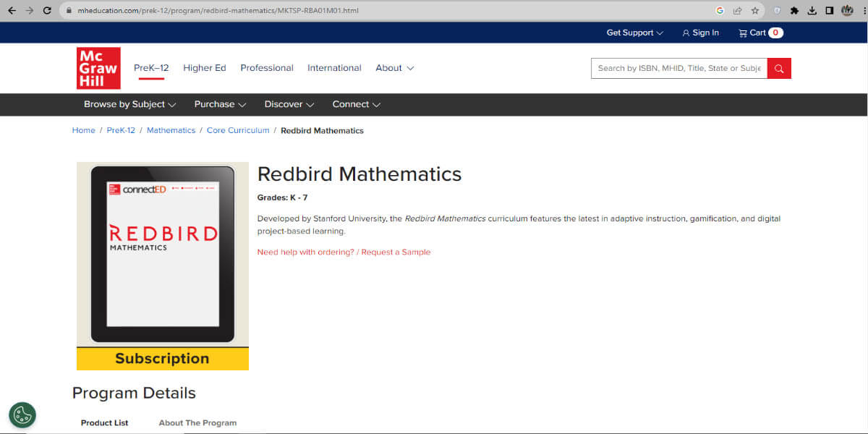Open the cookie preferences icon

point(22,414)
